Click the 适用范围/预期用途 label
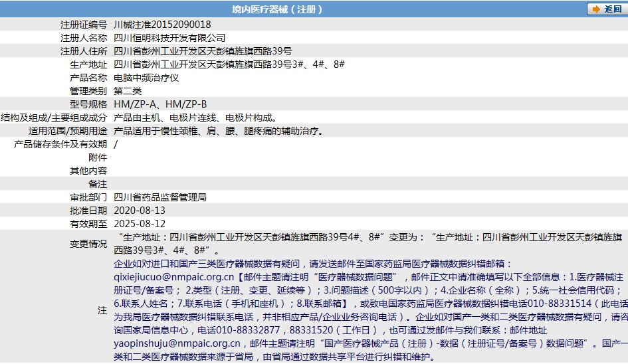This screenshot has height=364, width=628. tap(68, 131)
